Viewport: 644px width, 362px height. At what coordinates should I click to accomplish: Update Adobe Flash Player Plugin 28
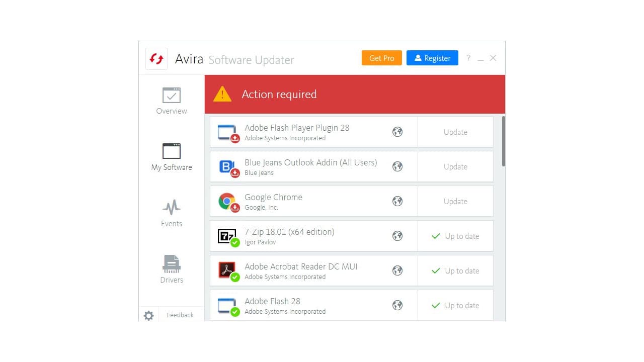455,132
